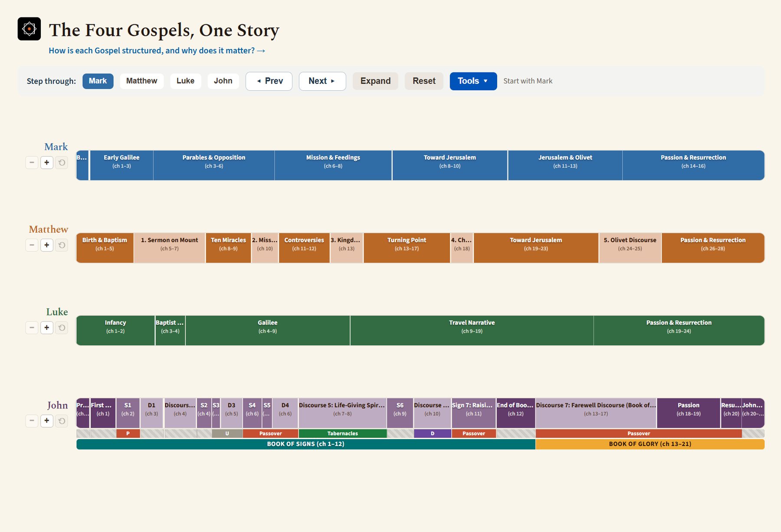Zoom in the Luke row with plus
781x532 pixels.
(47, 328)
